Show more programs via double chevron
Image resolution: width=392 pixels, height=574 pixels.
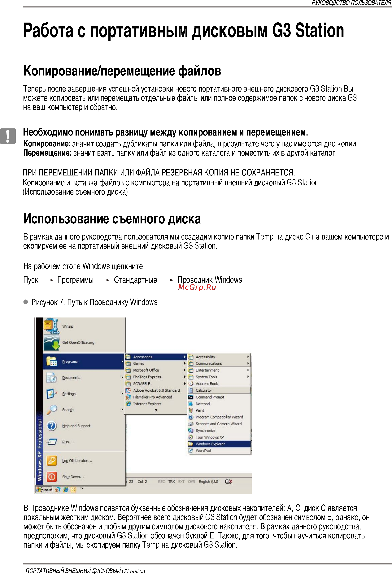(156, 410)
